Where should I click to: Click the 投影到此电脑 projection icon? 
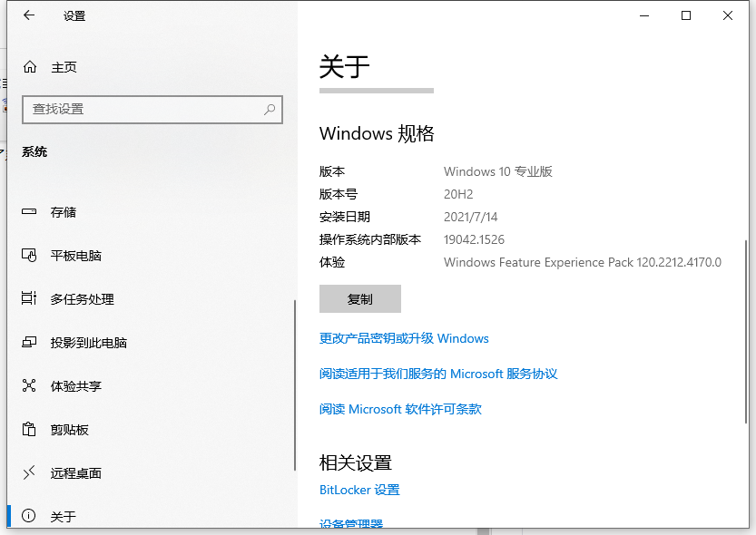click(30, 343)
